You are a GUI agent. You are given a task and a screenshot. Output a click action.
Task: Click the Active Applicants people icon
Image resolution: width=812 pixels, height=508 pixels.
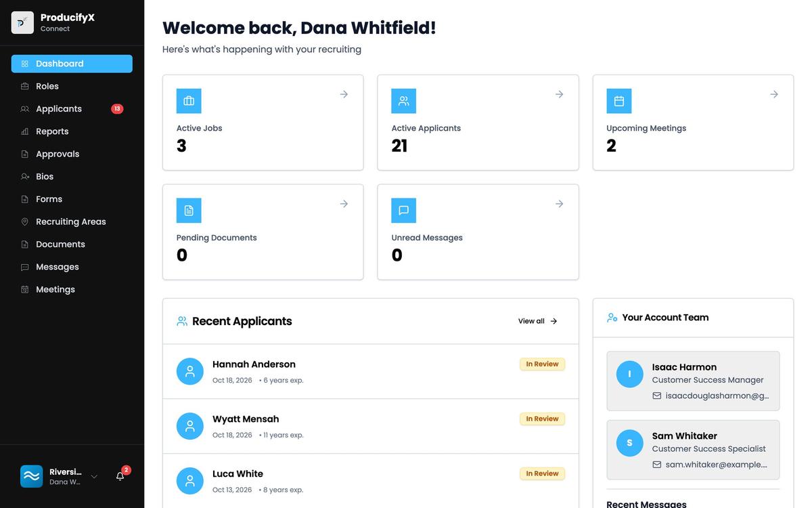tap(404, 101)
